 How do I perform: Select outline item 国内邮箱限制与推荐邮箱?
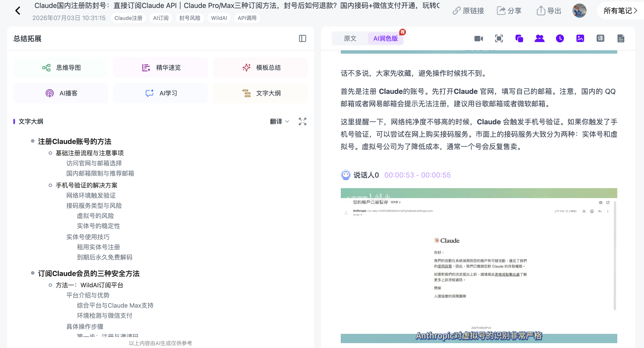(x=100, y=174)
